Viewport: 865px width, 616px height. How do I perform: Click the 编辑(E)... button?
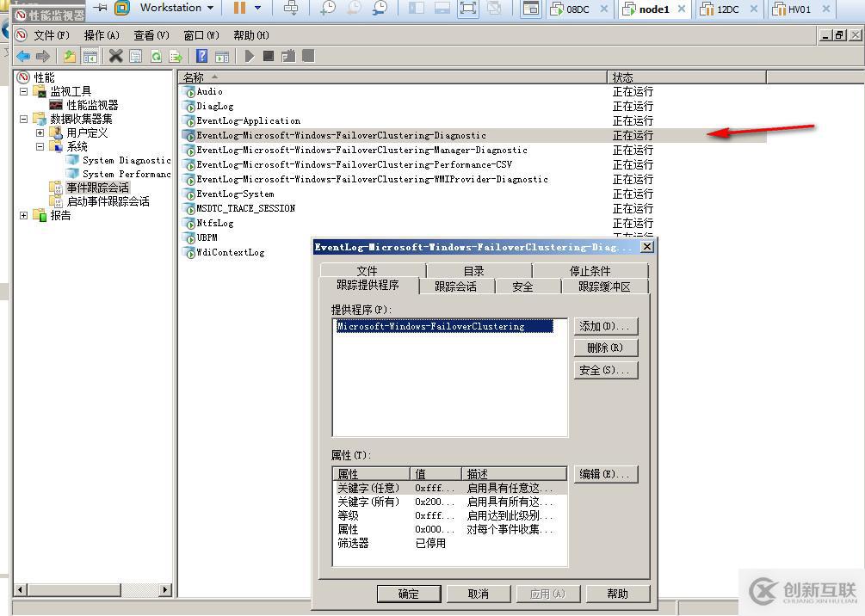(x=605, y=474)
